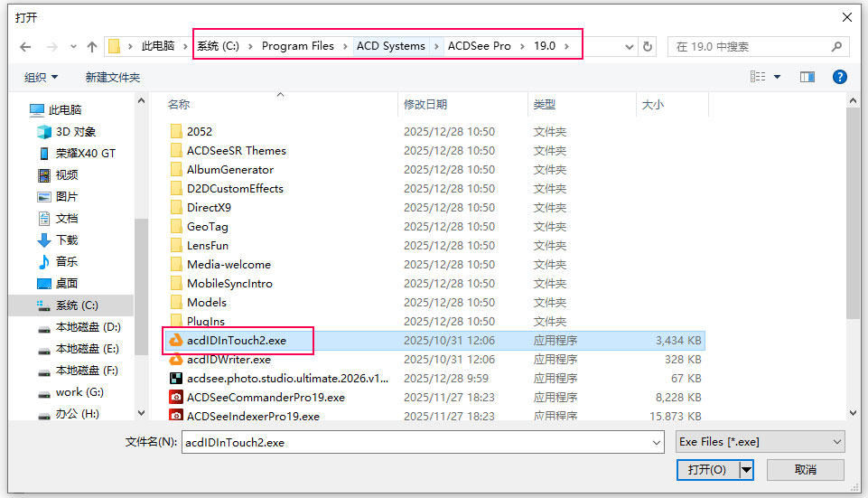868x498 pixels.
Task: Select the DirectX9 folder
Action: [201, 208]
